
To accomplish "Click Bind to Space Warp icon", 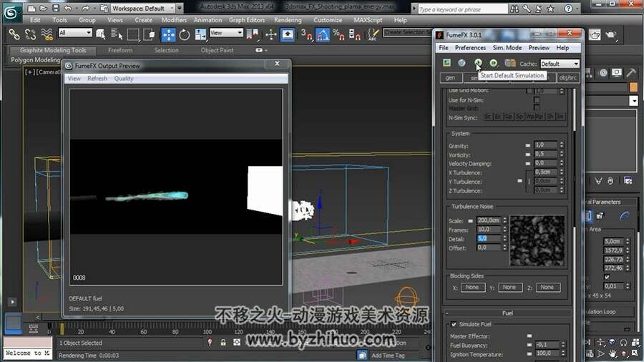I will pos(47,35).
